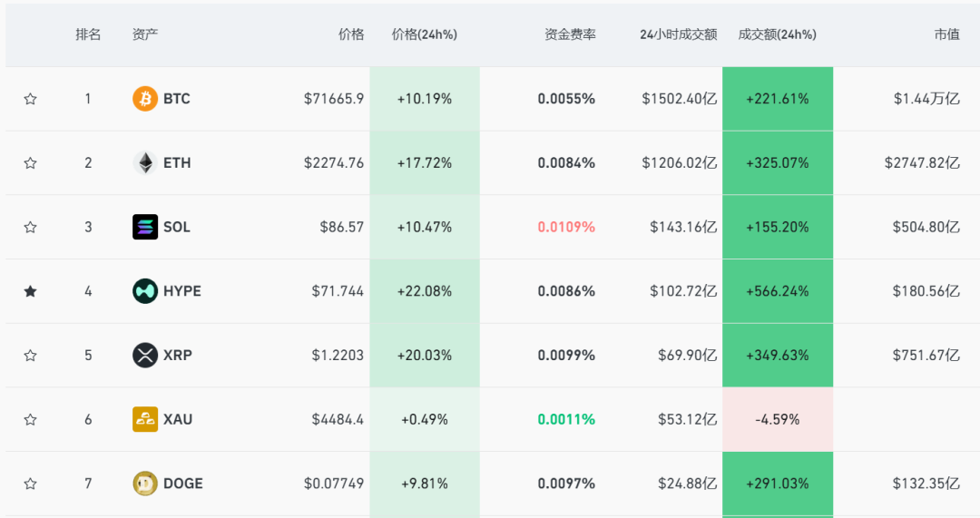Open the HYPE asset name
980x518 pixels.
(x=182, y=291)
